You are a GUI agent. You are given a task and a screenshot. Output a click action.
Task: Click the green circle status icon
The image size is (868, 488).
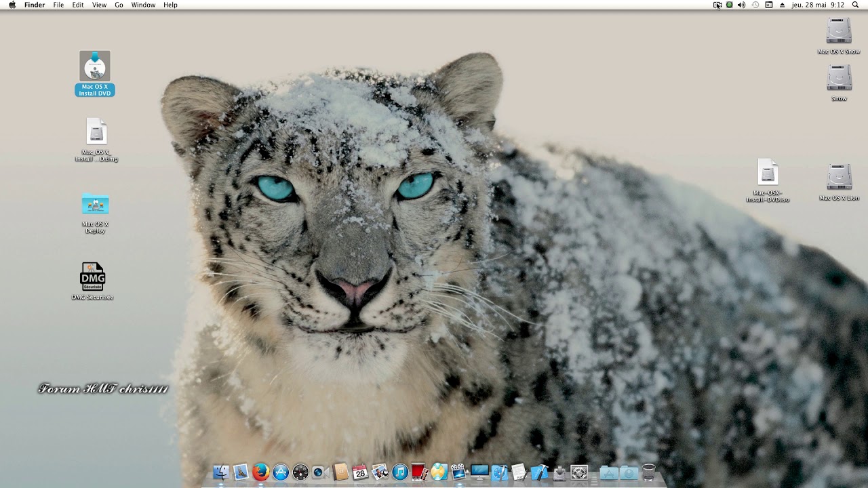pos(729,5)
